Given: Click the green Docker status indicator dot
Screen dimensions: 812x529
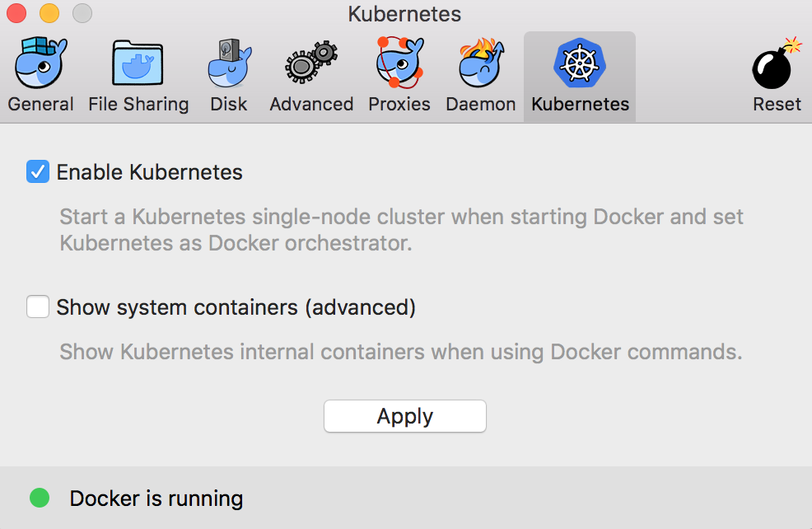Looking at the screenshot, I should [40, 498].
